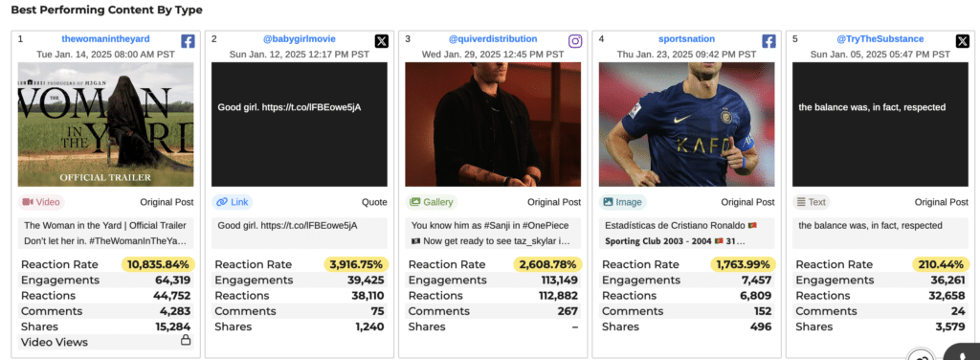
Task: Click the X icon on babygirlmovie card
Action: (381, 41)
